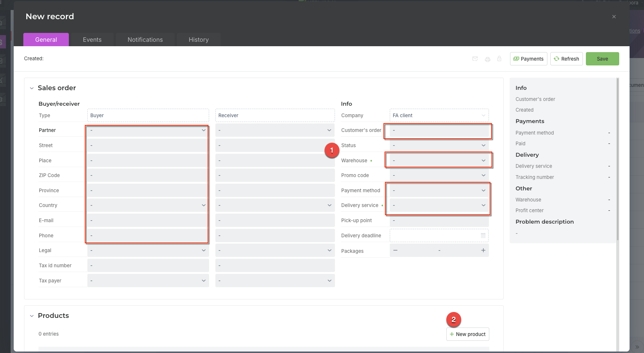Click 'Paid' in the side panel
This screenshot has width=644, height=353.
520,143
